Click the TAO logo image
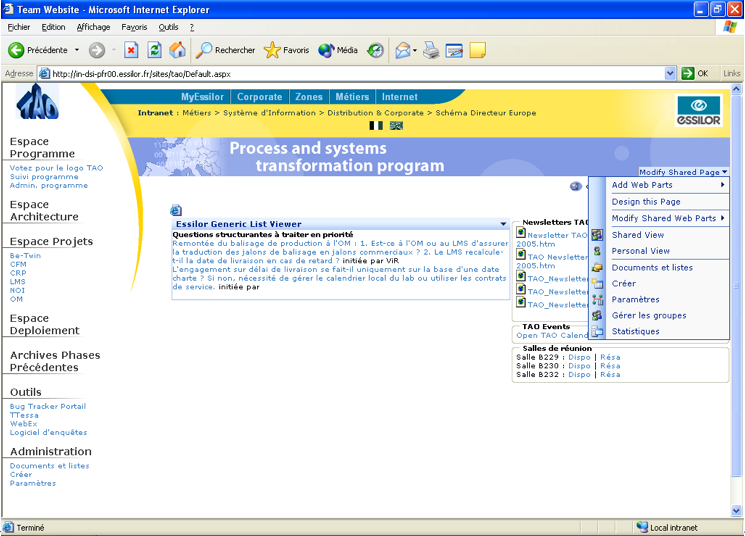The height and width of the screenshot is (536, 745). click(x=37, y=102)
